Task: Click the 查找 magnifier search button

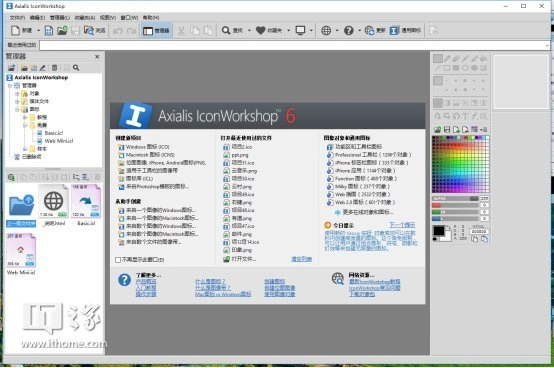Action: coord(232,31)
